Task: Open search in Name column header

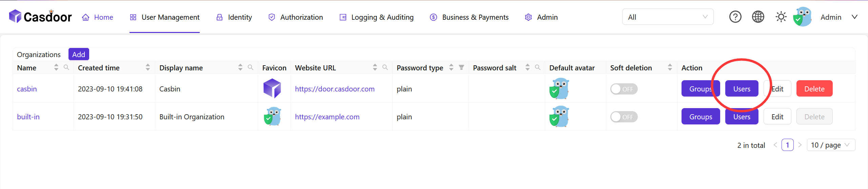Action: coord(66,67)
